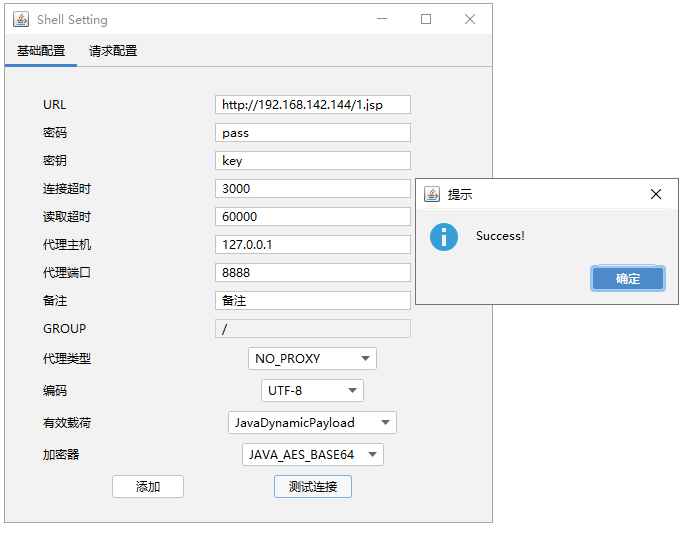Click the GROUP label
Screen dimensions: 683x535
click(x=64, y=328)
